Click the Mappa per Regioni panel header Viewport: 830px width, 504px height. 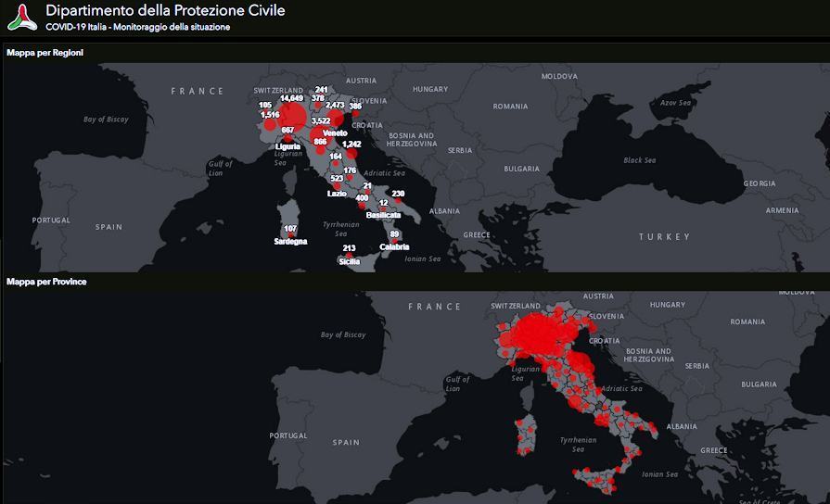pos(45,53)
